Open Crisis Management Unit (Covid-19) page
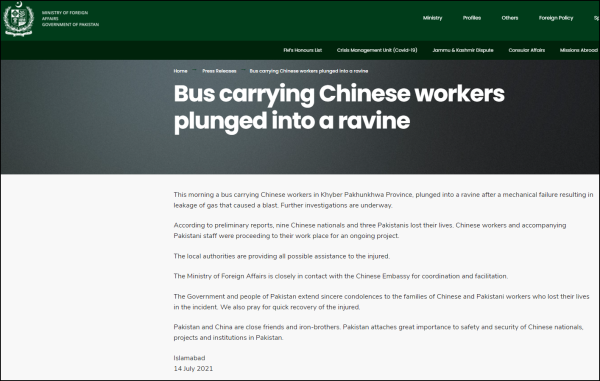600x381 pixels. (x=377, y=50)
